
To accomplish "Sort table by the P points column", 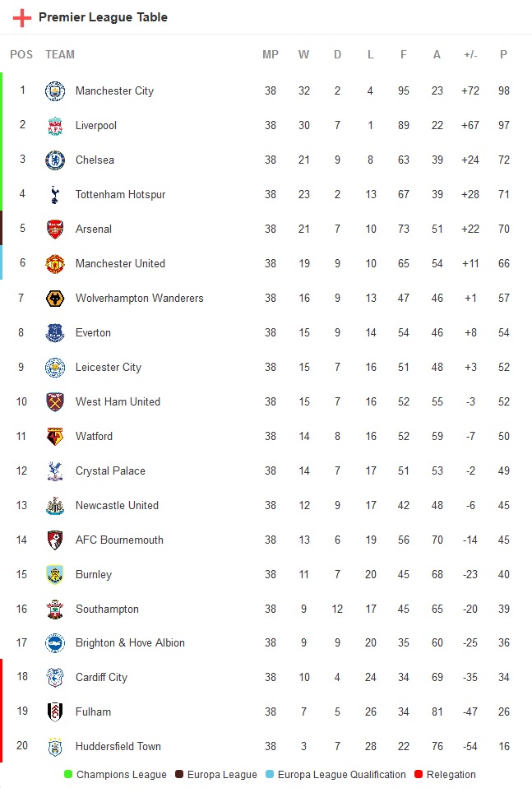I will point(503,55).
